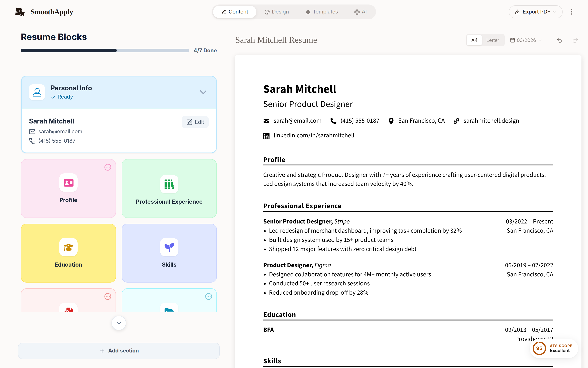Click the Profile ID card icon
This screenshot has width=588, height=368.
click(x=68, y=183)
